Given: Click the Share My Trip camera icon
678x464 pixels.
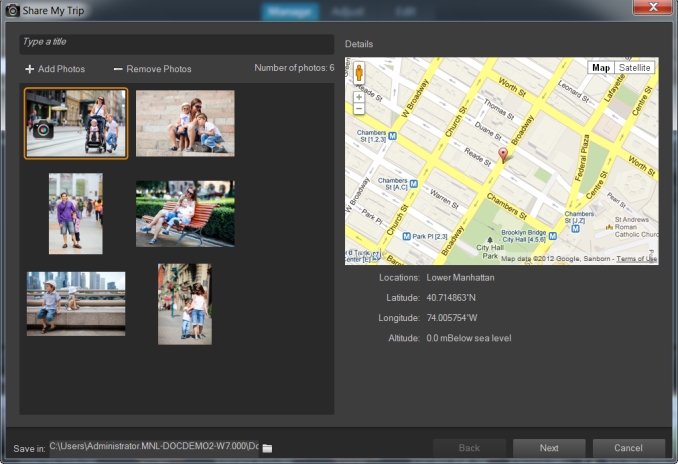Looking at the screenshot, I should (x=10, y=9).
